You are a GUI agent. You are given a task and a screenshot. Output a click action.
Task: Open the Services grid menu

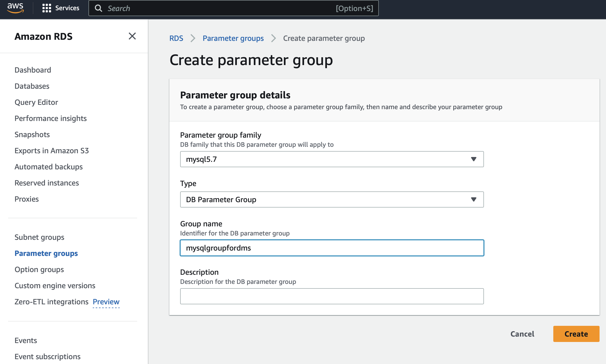click(x=47, y=8)
